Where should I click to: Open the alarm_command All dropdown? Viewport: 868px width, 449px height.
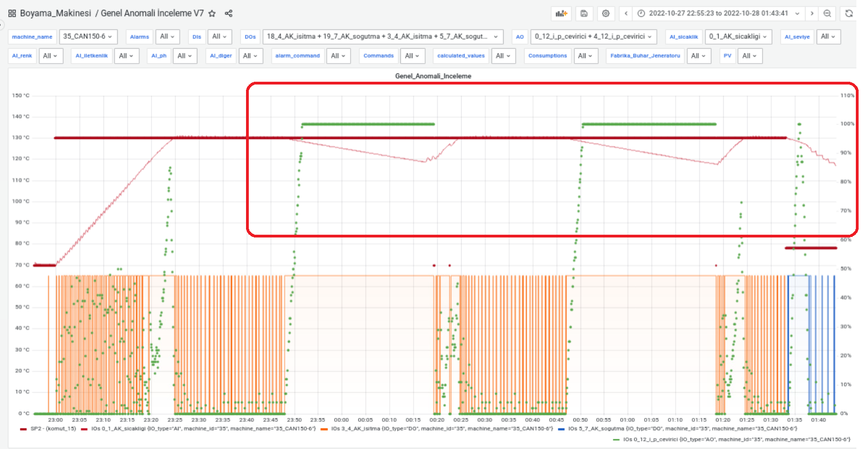click(x=338, y=56)
